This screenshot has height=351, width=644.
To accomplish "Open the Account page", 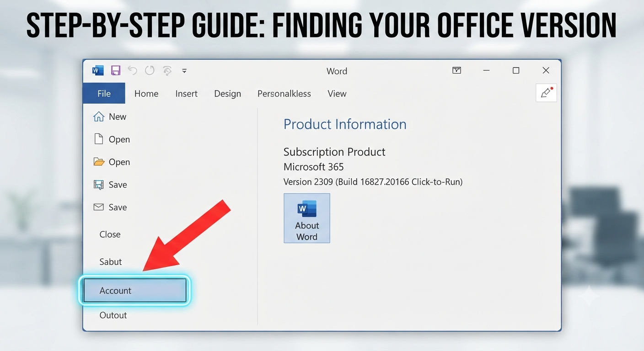I will pos(134,290).
